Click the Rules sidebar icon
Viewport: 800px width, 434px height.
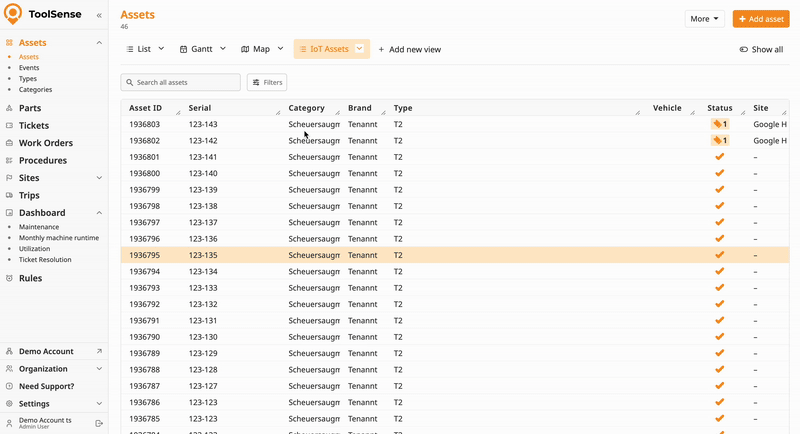pyautogui.click(x=9, y=278)
